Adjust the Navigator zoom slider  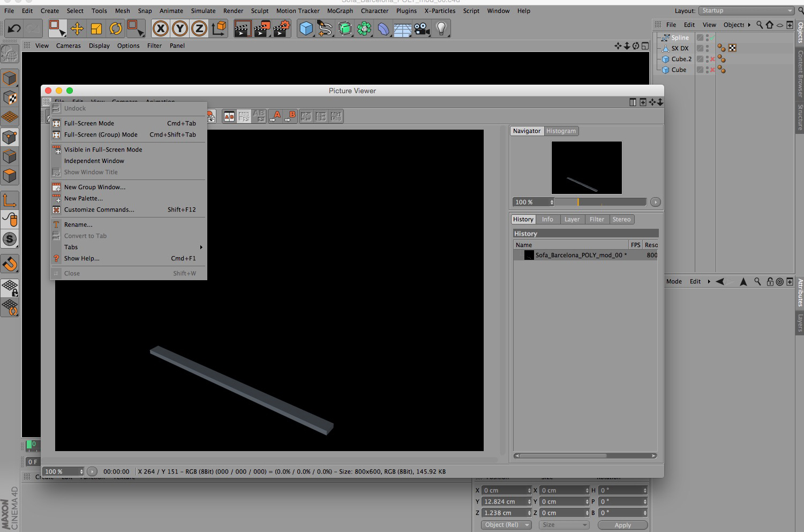[x=600, y=202]
